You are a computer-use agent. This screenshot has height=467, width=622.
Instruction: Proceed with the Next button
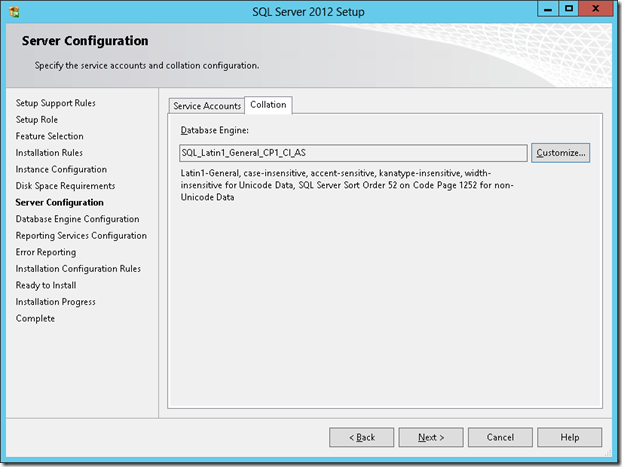[x=431, y=437]
